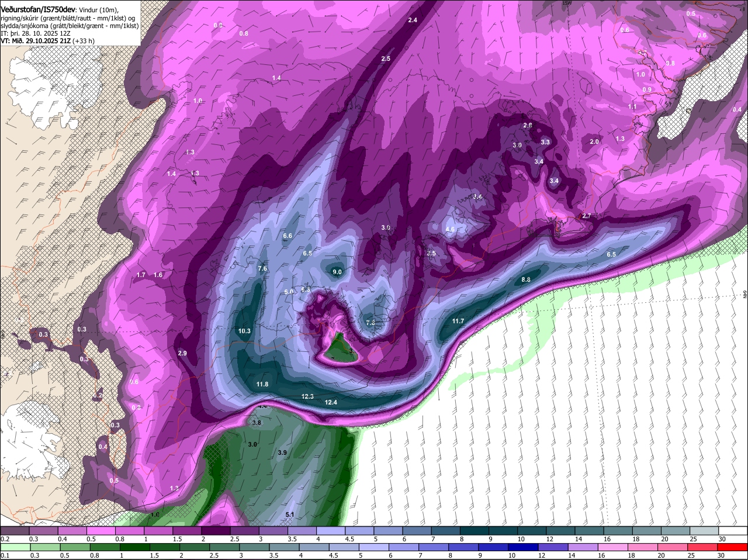Image resolution: width=748 pixels, height=560 pixels.
Task: Click the 12 swatch in the upper legend row
Action: click(x=560, y=530)
